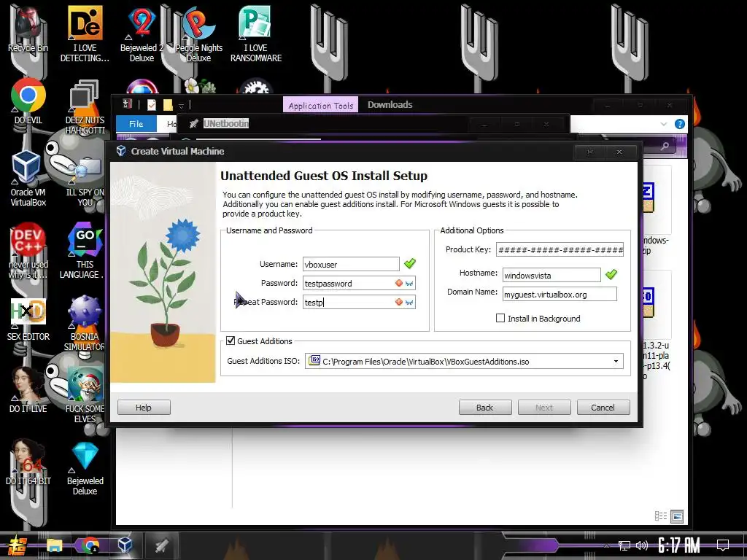Click the clock in the taskbar
Viewport: 747px width, 560px height.
point(678,545)
